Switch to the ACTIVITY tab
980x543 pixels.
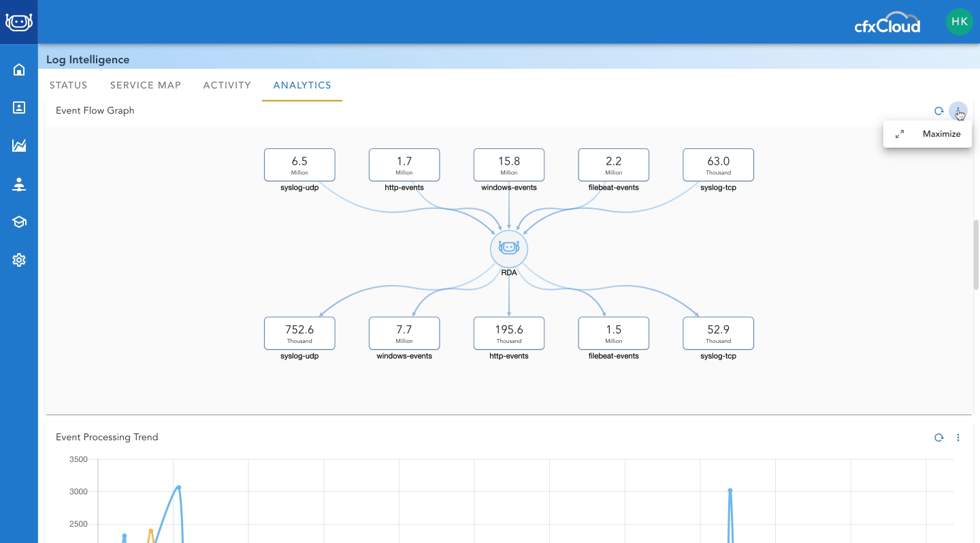click(227, 85)
